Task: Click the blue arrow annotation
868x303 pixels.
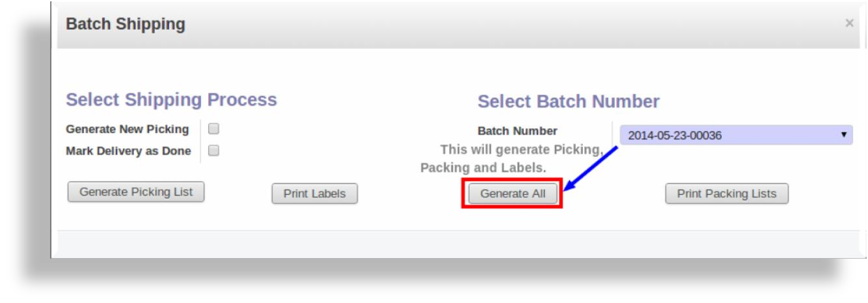Action: pos(590,169)
